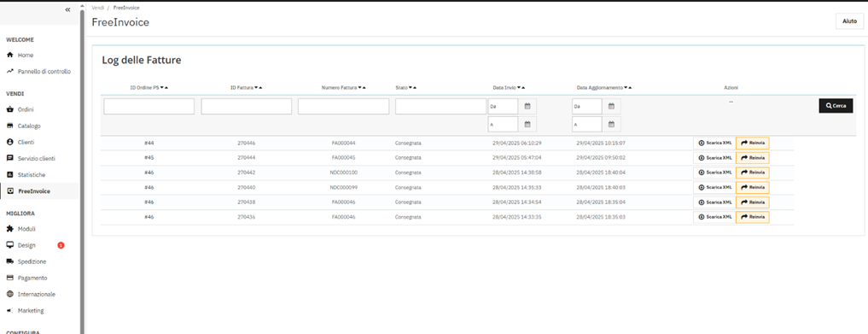Focus the ID Fattura filter field
This screenshot has height=334, width=868.
coord(247,106)
